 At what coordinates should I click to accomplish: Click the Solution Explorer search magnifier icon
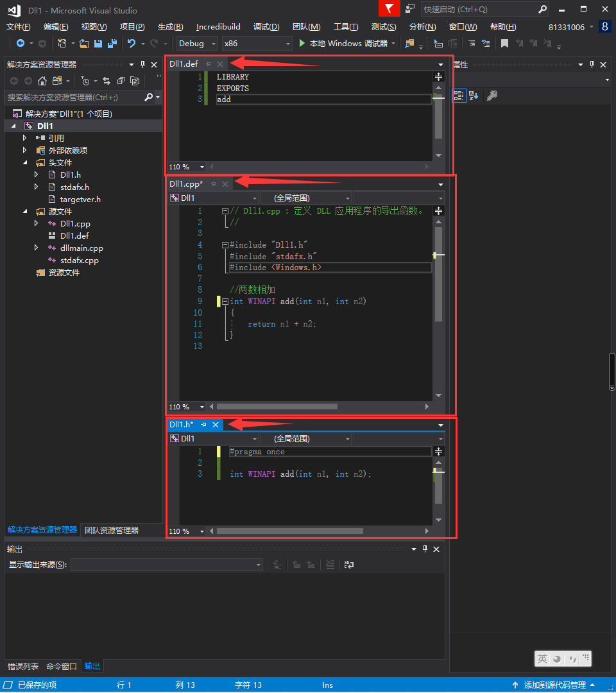pyautogui.click(x=149, y=97)
